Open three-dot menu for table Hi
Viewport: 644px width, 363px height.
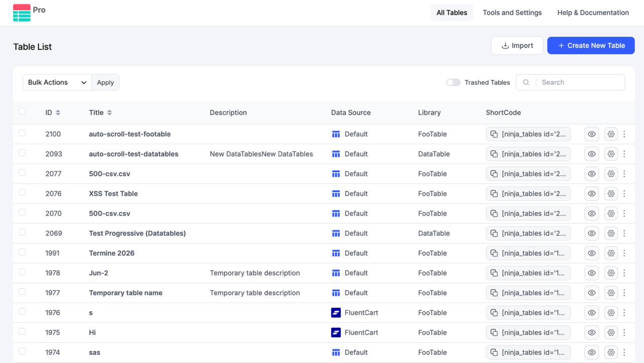[x=624, y=332]
